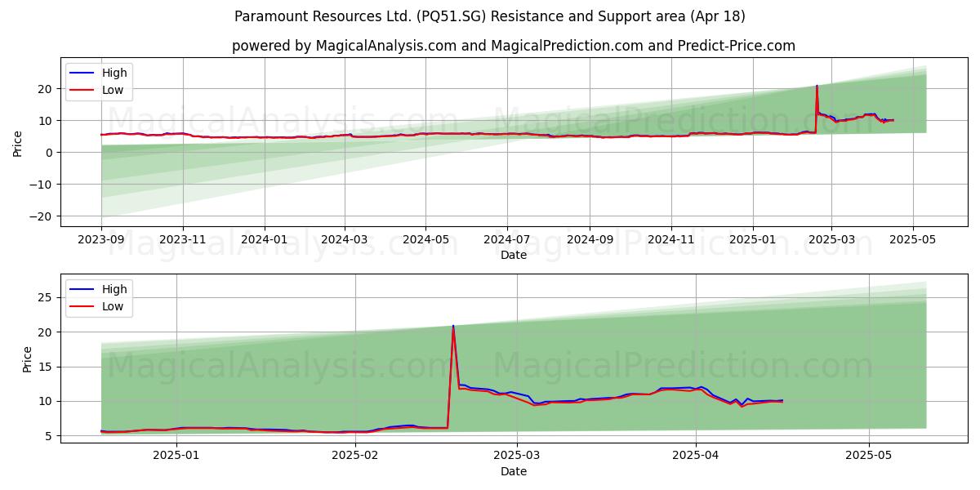Click the Date axis label under top chart

[x=514, y=255]
